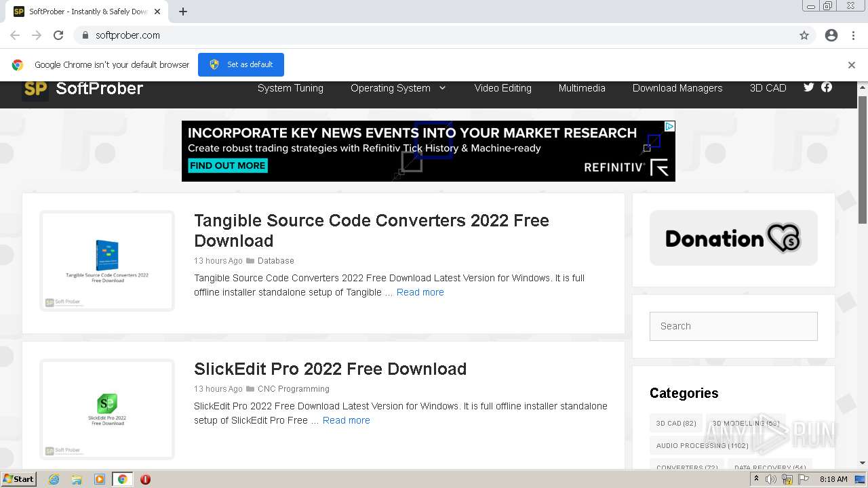Image resolution: width=868 pixels, height=488 pixels.
Task: Open the Database category link
Action: (276, 261)
